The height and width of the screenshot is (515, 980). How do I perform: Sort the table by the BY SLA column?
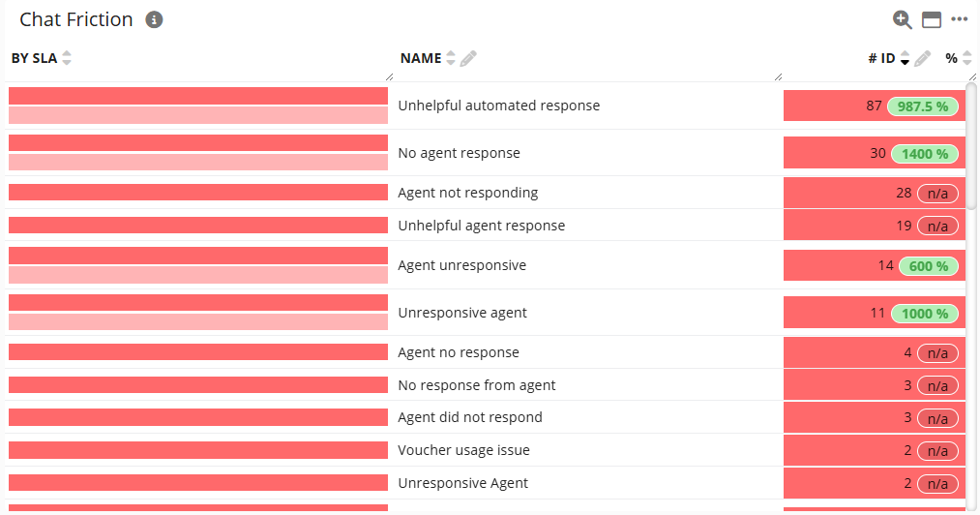pyautogui.click(x=67, y=59)
